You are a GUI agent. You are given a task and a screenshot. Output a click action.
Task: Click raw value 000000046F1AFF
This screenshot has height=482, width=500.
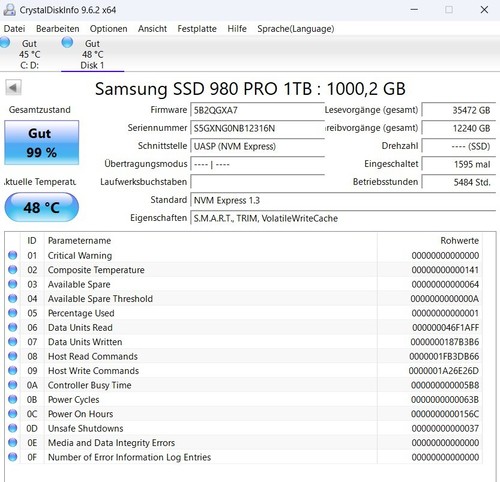tap(445, 328)
